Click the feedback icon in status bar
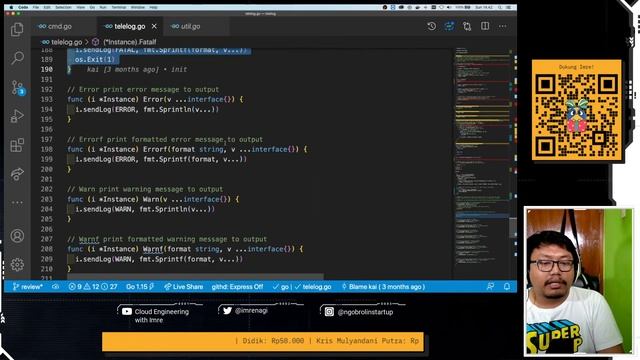This screenshot has height=360, width=640. (491, 287)
